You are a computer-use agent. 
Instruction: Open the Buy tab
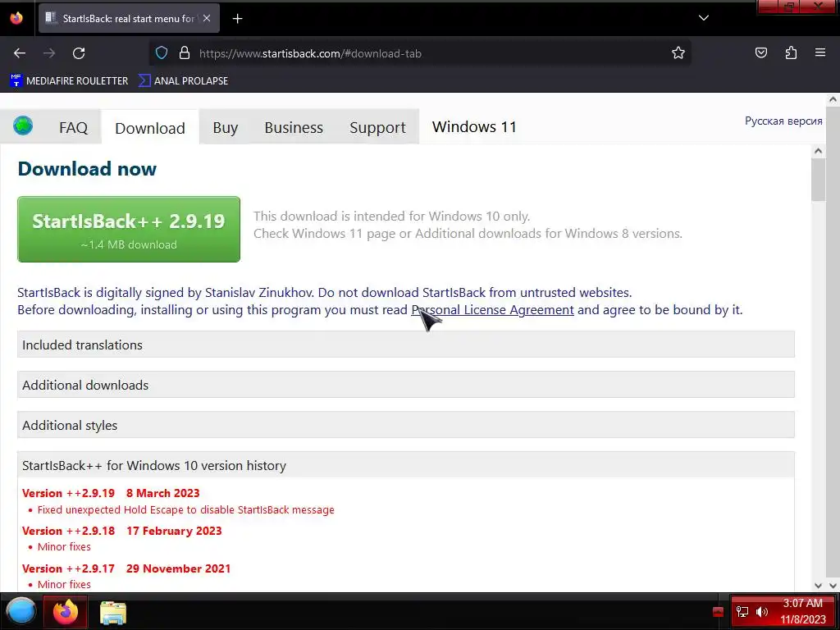[225, 127]
